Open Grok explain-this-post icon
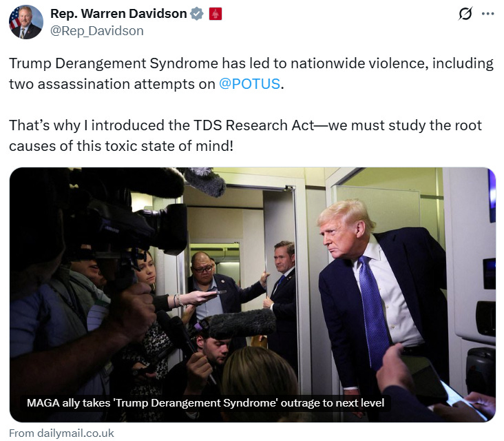 [465, 14]
